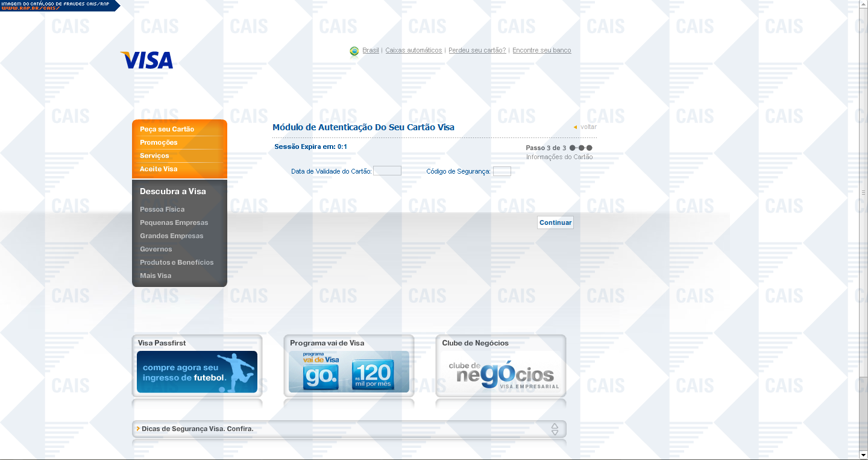Open the Encontre seu banco link

pyautogui.click(x=541, y=51)
